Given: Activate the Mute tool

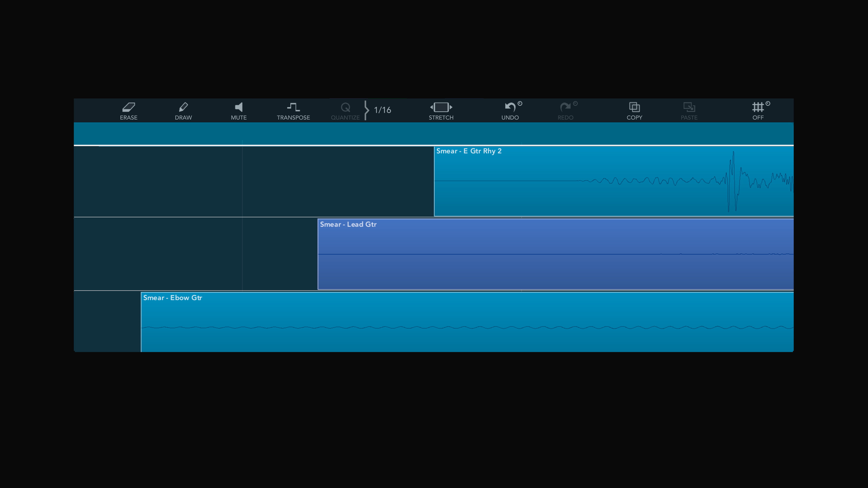Looking at the screenshot, I should coord(239,110).
